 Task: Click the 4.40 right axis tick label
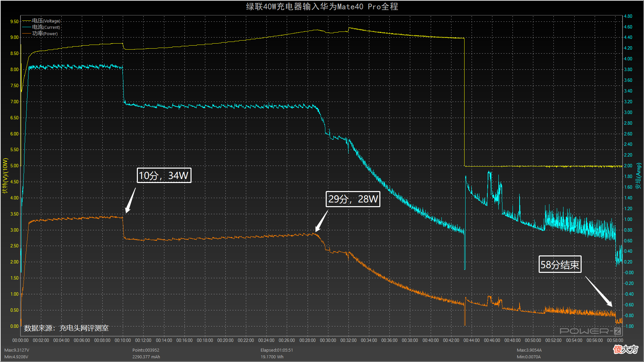click(628, 38)
